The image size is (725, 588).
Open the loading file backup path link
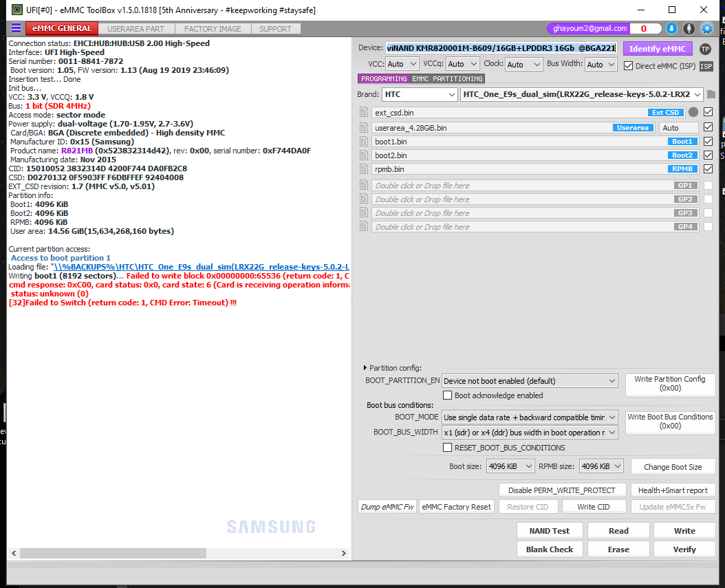coord(200,267)
